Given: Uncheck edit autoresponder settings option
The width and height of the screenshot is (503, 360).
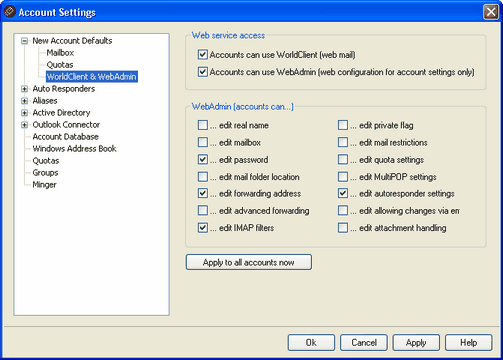Looking at the screenshot, I should point(343,194).
